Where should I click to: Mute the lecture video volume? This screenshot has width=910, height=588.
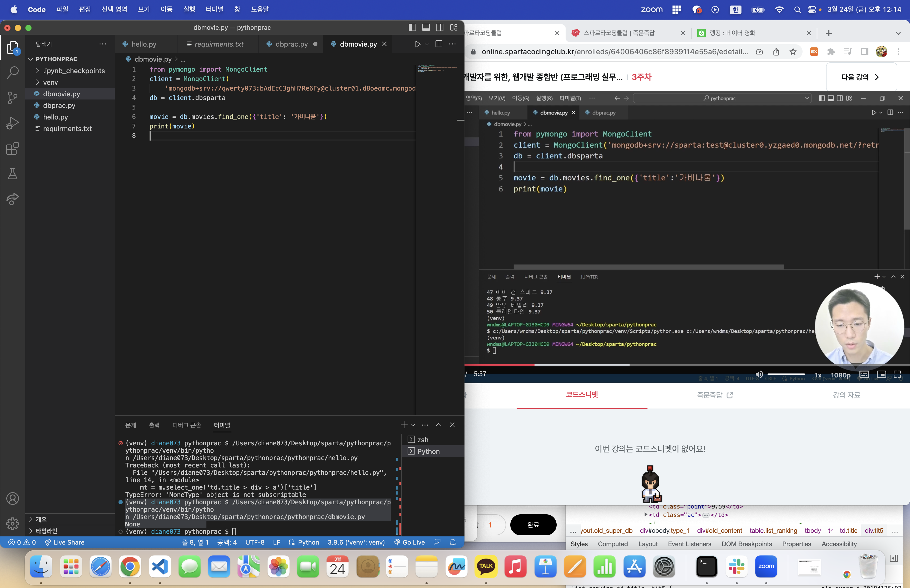(759, 375)
